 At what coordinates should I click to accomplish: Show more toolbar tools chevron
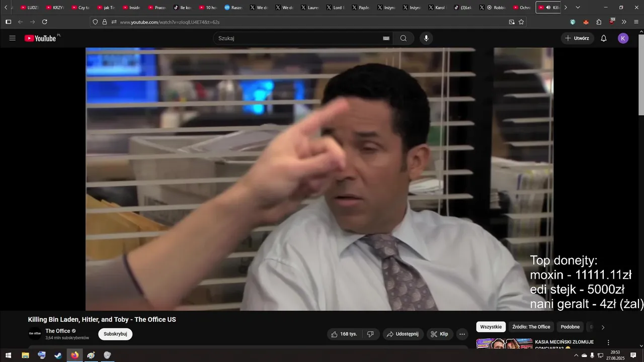tap(624, 22)
